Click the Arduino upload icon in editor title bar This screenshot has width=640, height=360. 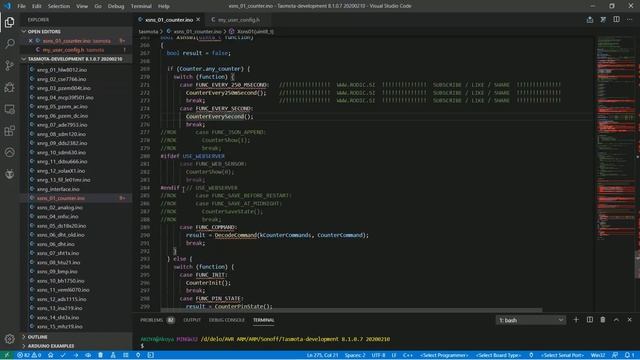(x=590, y=19)
